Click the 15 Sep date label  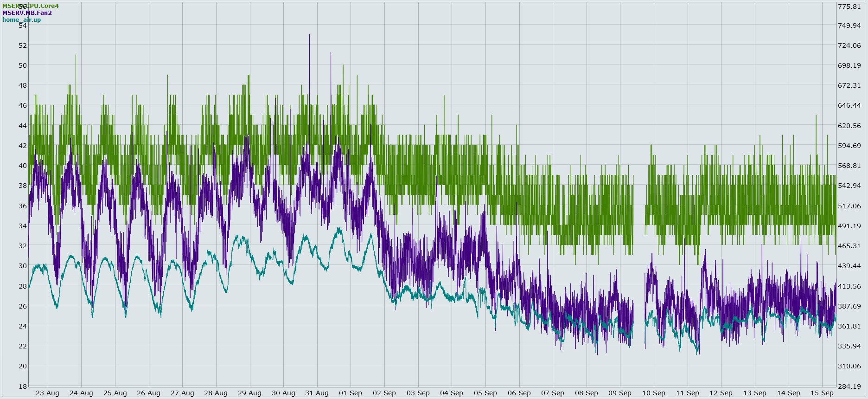coord(822,393)
